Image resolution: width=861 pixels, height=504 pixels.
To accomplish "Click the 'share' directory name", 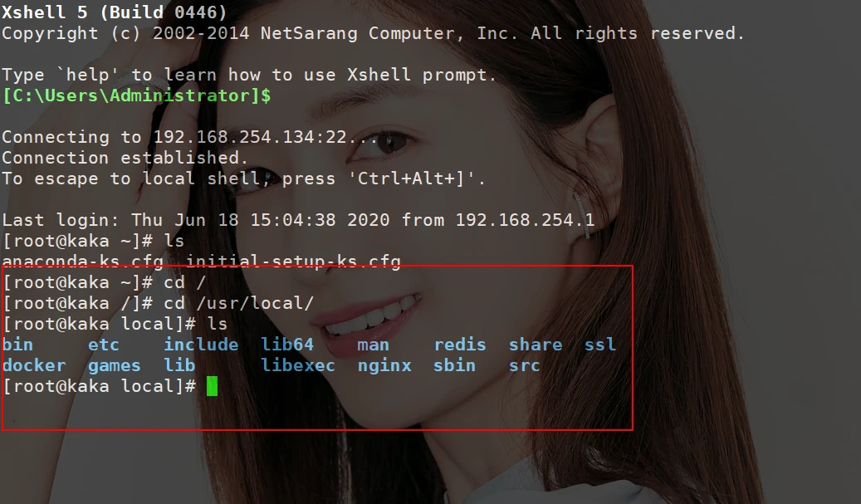I will coord(536,345).
